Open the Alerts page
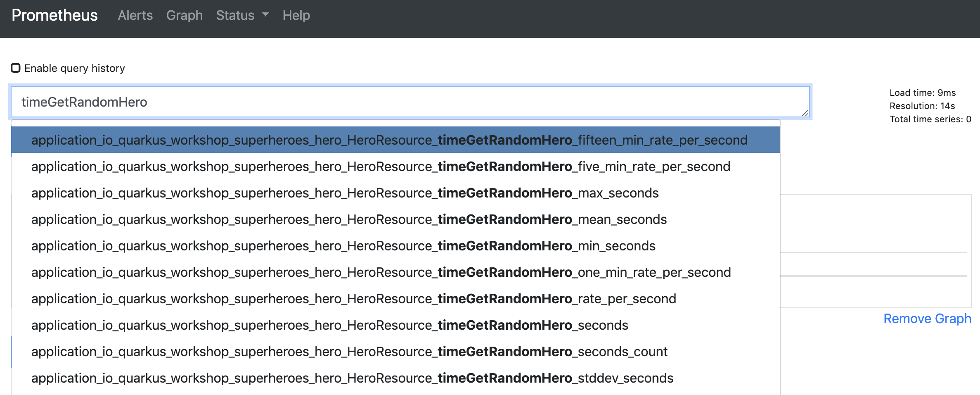 pos(135,15)
